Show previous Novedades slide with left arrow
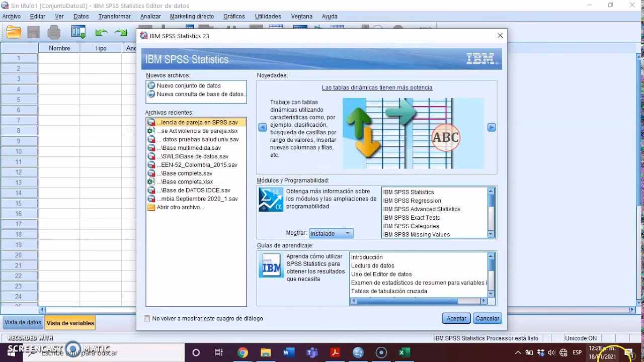This screenshot has width=644, height=362. [263, 128]
